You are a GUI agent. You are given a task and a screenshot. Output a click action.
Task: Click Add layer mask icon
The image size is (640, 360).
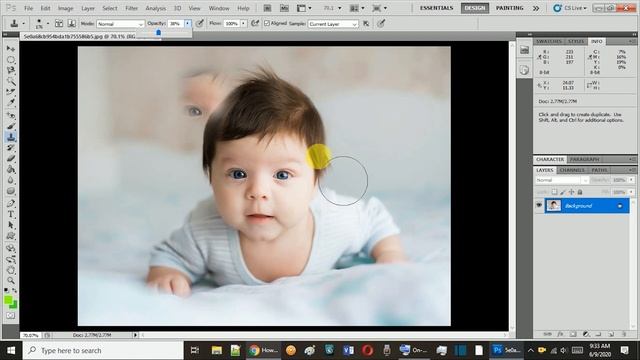573,334
